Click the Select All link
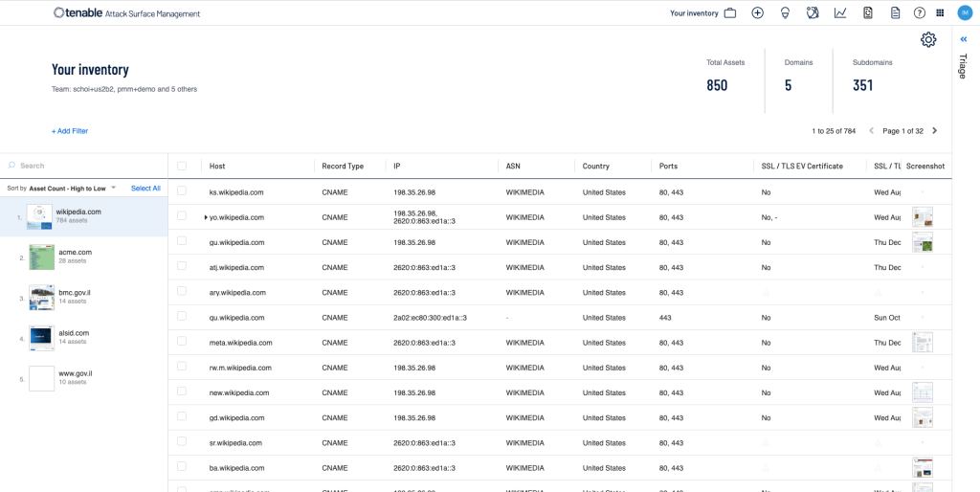The image size is (980, 492). pyautogui.click(x=145, y=189)
